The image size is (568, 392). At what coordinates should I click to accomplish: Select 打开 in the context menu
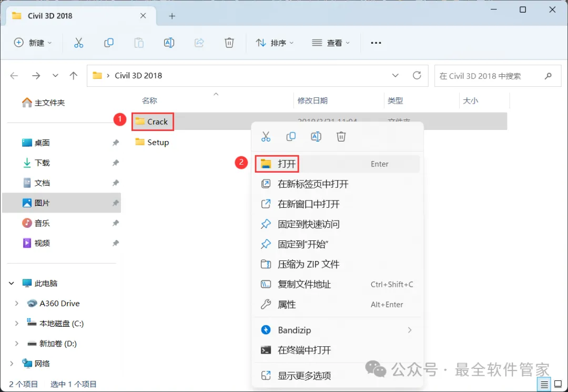point(337,164)
